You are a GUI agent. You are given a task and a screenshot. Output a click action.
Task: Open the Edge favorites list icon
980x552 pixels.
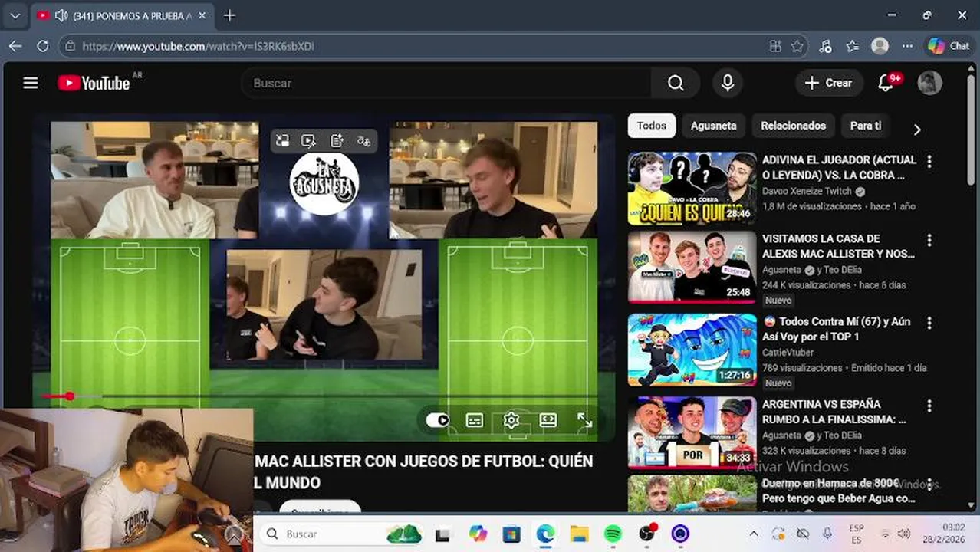pyautogui.click(x=852, y=46)
